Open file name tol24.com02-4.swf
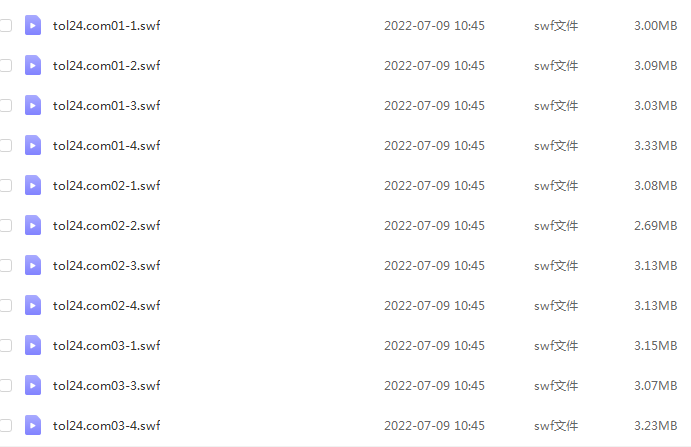The image size is (691, 447). point(106,305)
